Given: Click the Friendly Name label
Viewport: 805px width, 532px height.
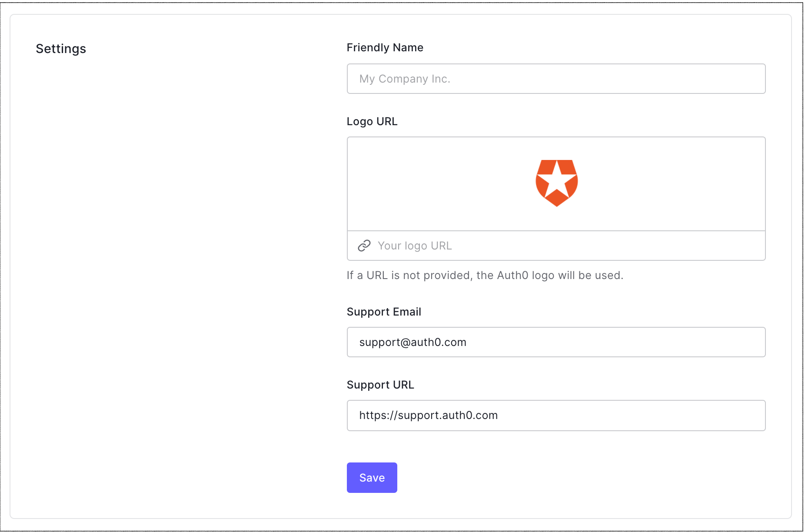Looking at the screenshot, I should pos(385,47).
